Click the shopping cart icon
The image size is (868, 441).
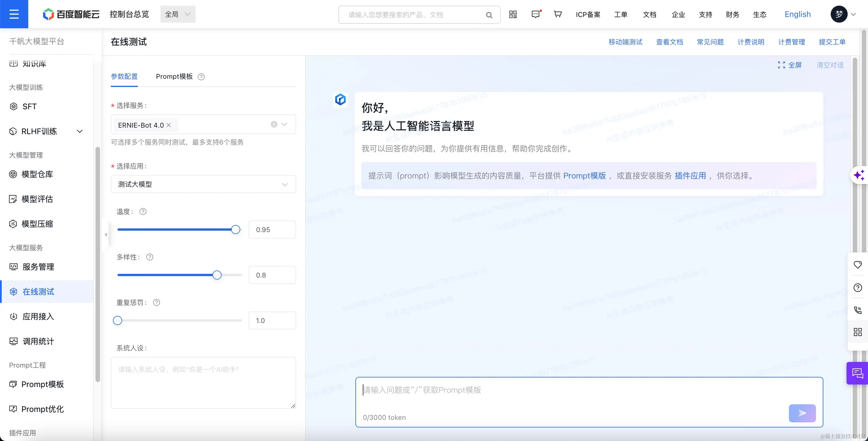click(558, 14)
